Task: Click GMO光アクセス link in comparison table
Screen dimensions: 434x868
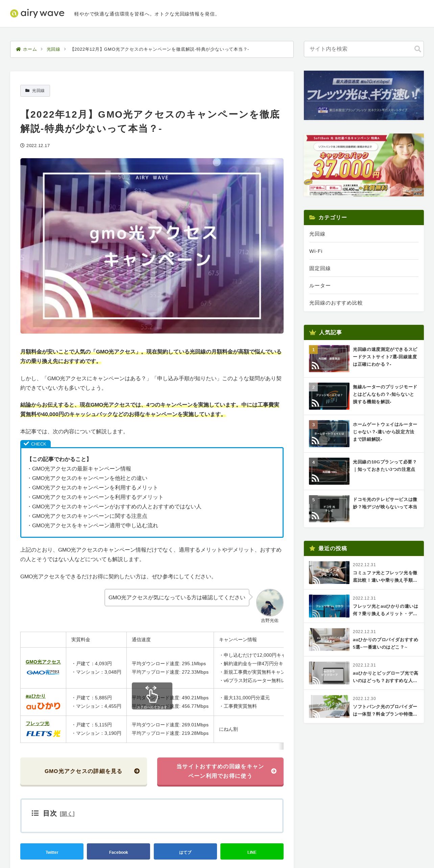Action: [x=43, y=662]
